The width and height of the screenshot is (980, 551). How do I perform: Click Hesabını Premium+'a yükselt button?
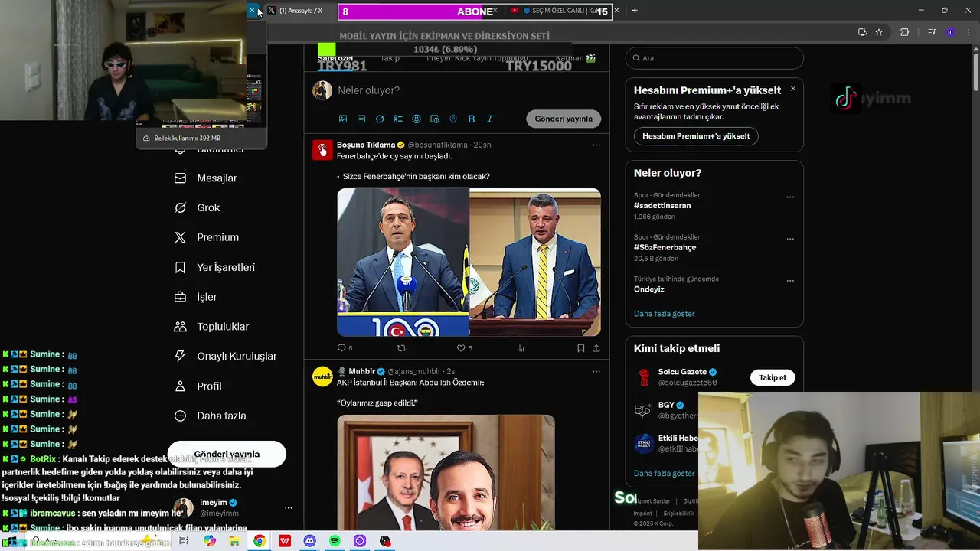coord(696,136)
